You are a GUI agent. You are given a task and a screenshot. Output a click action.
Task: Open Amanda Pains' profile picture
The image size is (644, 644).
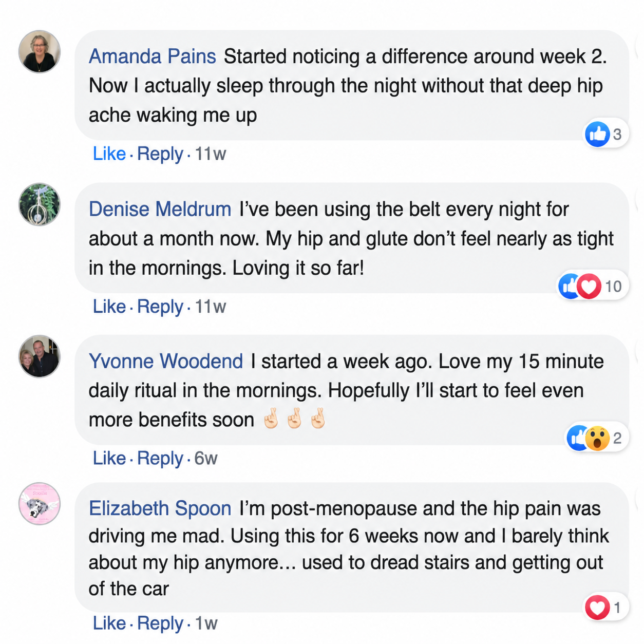40,51
